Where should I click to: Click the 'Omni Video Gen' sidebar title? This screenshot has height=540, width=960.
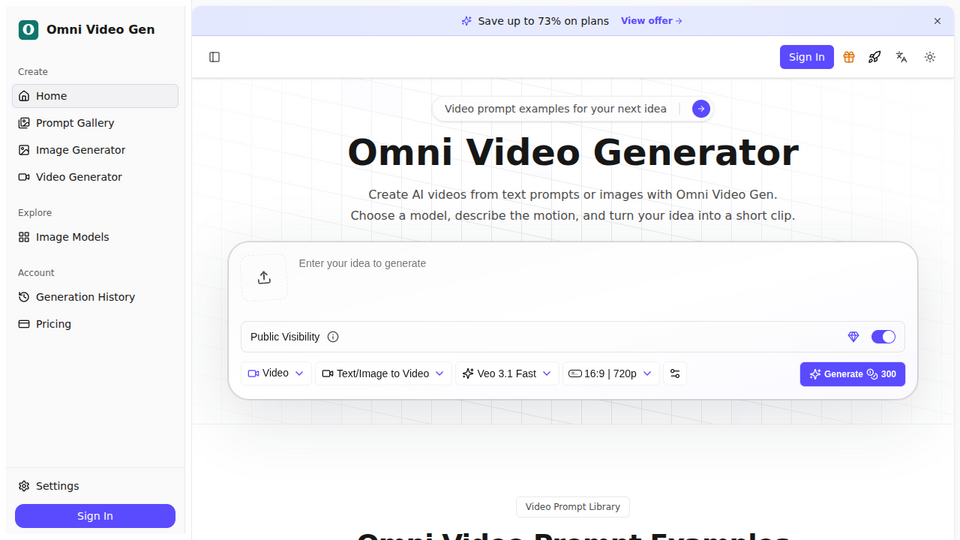[100, 29]
